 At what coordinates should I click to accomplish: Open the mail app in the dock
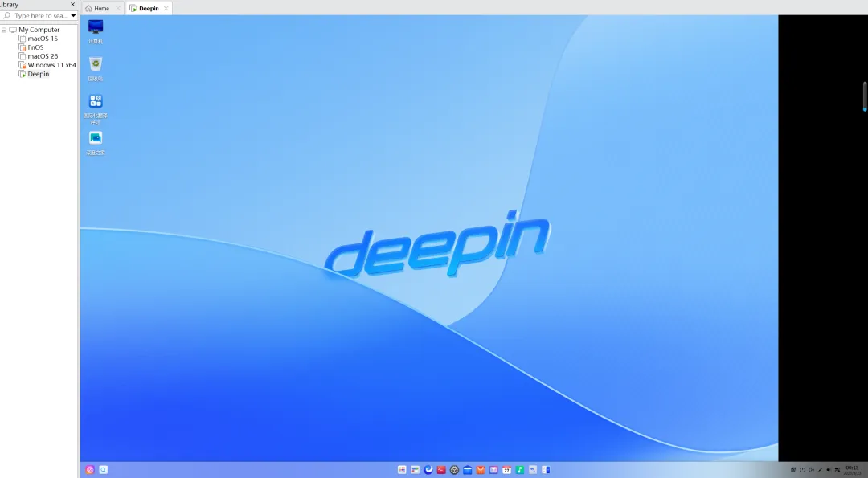click(x=493, y=470)
